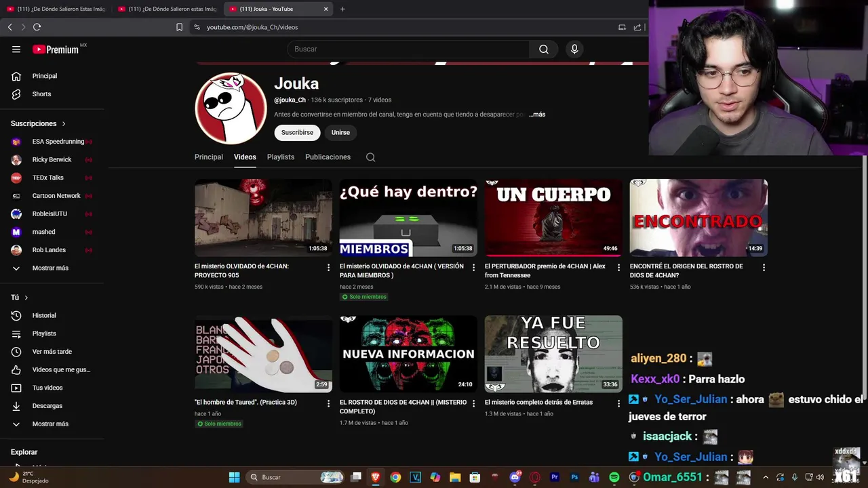Expand channel description with ...más
Viewport: 868px width, 488px height.
click(x=537, y=115)
